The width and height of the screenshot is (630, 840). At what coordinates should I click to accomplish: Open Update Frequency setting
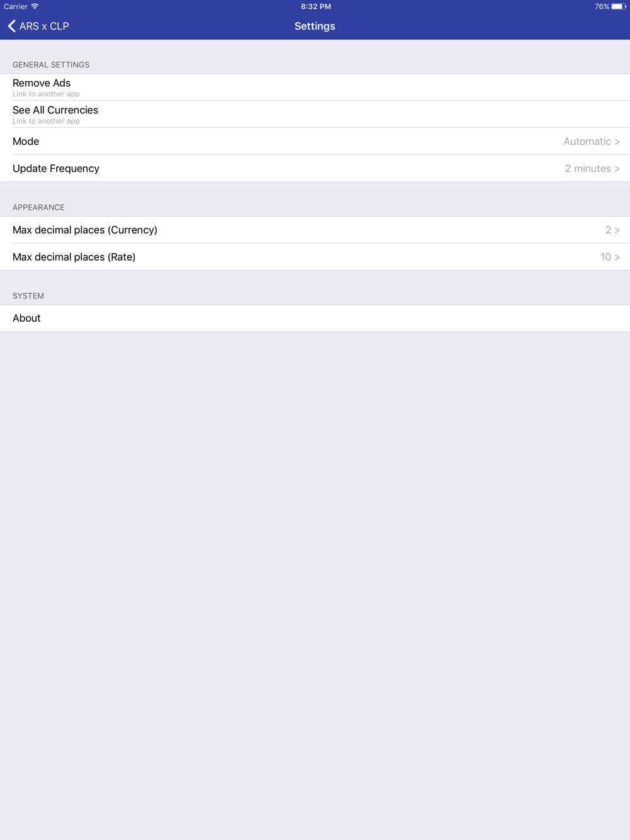coord(315,169)
